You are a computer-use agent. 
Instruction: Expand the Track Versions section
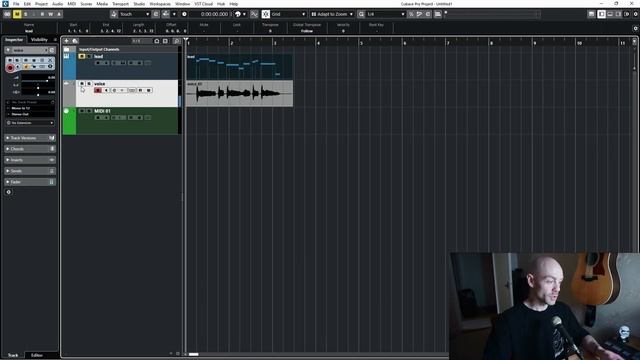point(30,138)
